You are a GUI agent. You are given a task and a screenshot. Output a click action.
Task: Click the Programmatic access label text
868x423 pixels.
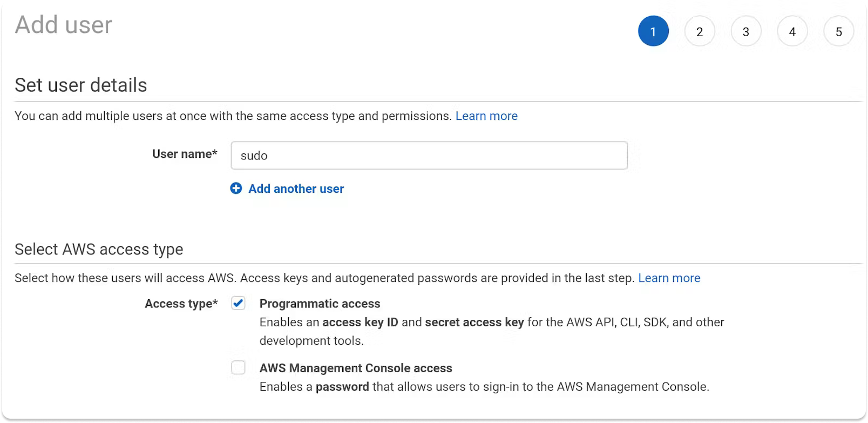320,303
